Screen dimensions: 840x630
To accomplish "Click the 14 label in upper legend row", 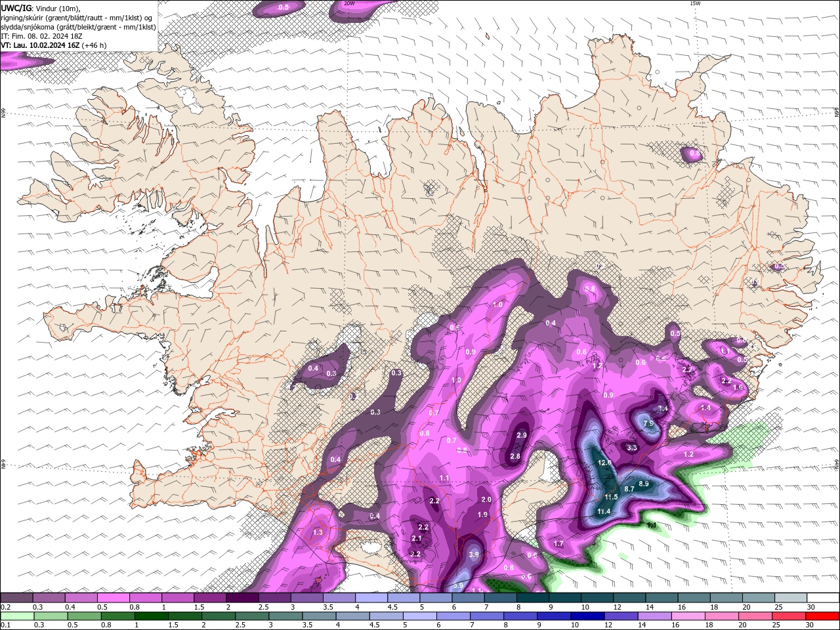I will click(x=649, y=607).
